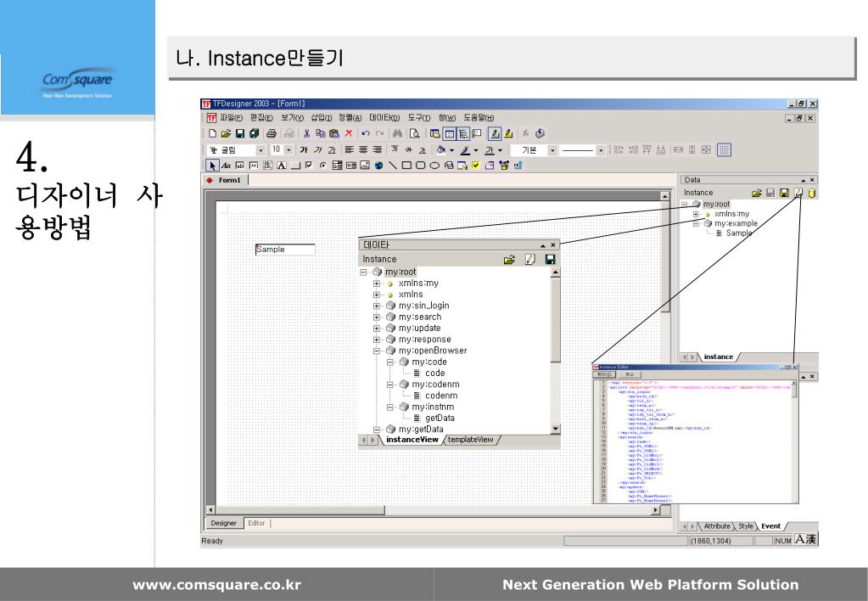Open the font size 10 dropdown
Viewport: 868px width, 601px height.
pyautogui.click(x=288, y=150)
